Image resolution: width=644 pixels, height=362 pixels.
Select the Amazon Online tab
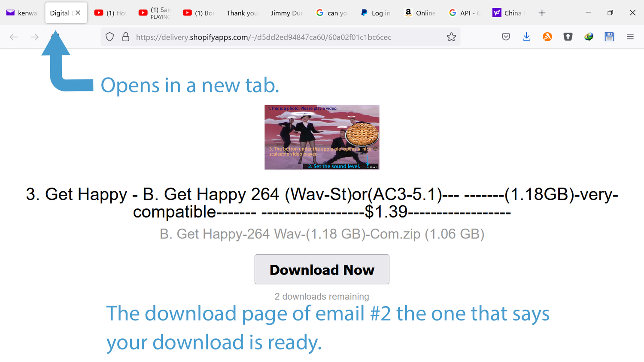coord(420,13)
